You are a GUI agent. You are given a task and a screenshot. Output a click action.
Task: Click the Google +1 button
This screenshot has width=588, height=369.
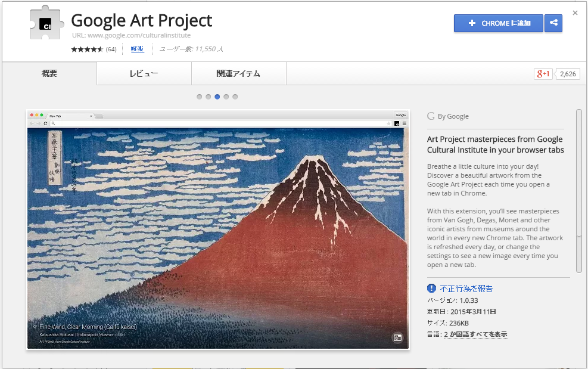(543, 74)
